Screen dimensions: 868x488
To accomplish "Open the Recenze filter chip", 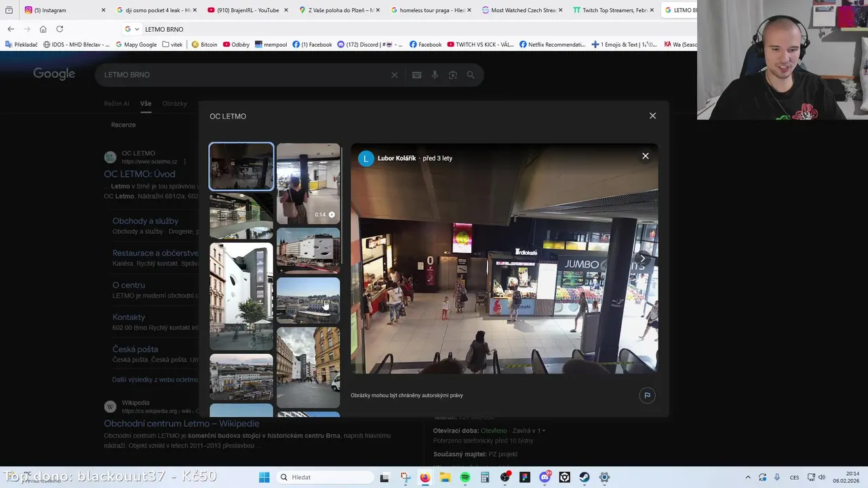I will coord(123,125).
